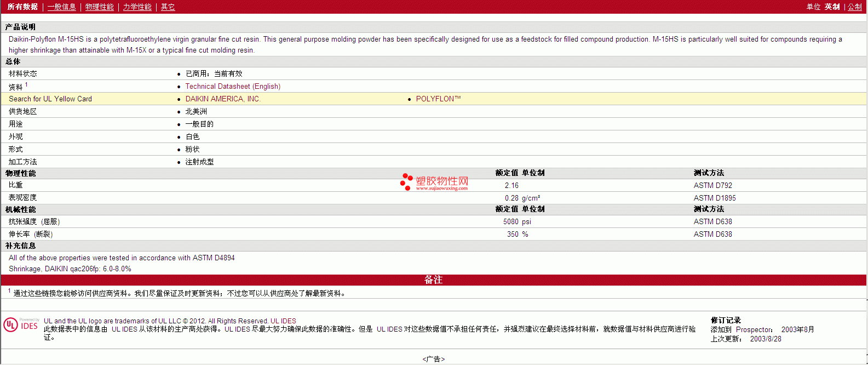Select the 材料状态 row label
Viewport: 868px width, 365px height.
click(x=23, y=73)
